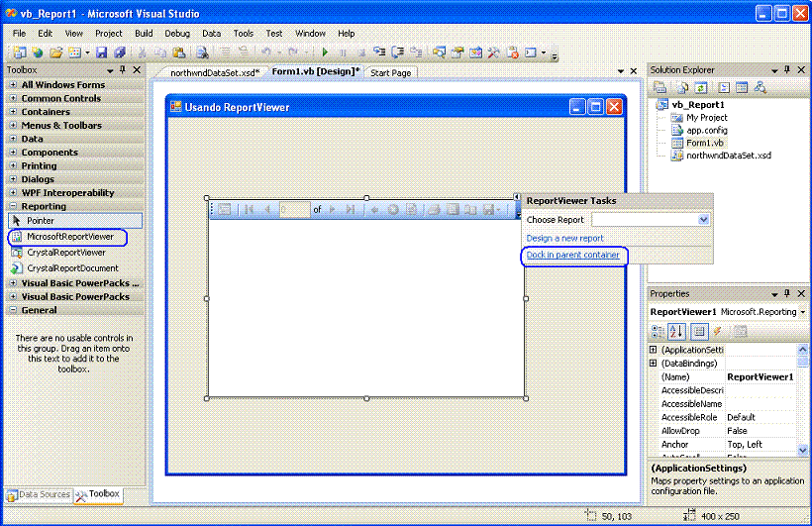The width and height of the screenshot is (812, 526).
Task: Toggle auto-hide pin on Properties panel
Action: [x=787, y=293]
